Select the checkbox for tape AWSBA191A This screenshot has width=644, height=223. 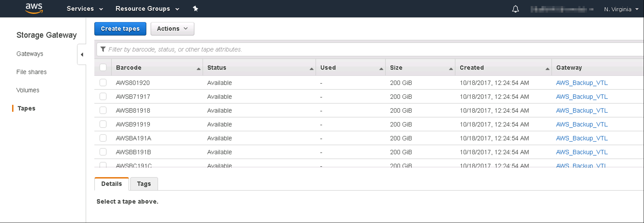pyautogui.click(x=103, y=138)
